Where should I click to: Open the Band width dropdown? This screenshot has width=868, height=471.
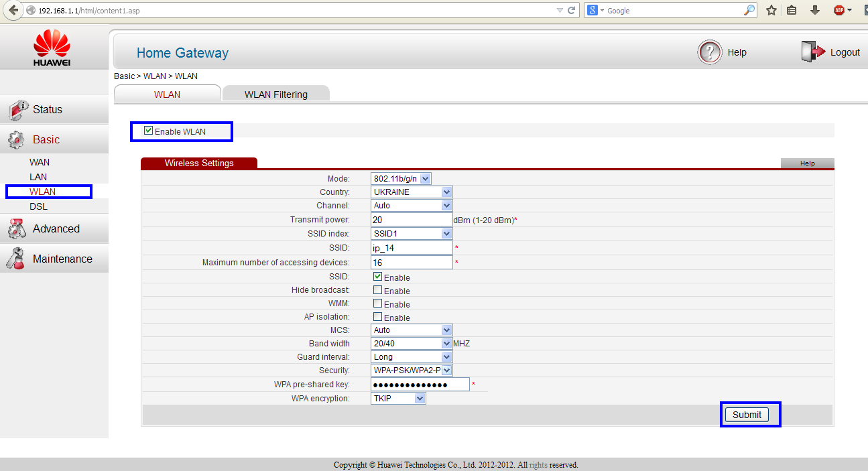(x=412, y=343)
